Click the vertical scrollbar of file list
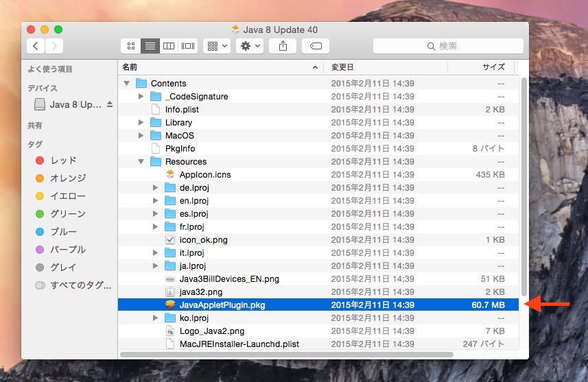The height and width of the screenshot is (382, 588). click(x=524, y=187)
